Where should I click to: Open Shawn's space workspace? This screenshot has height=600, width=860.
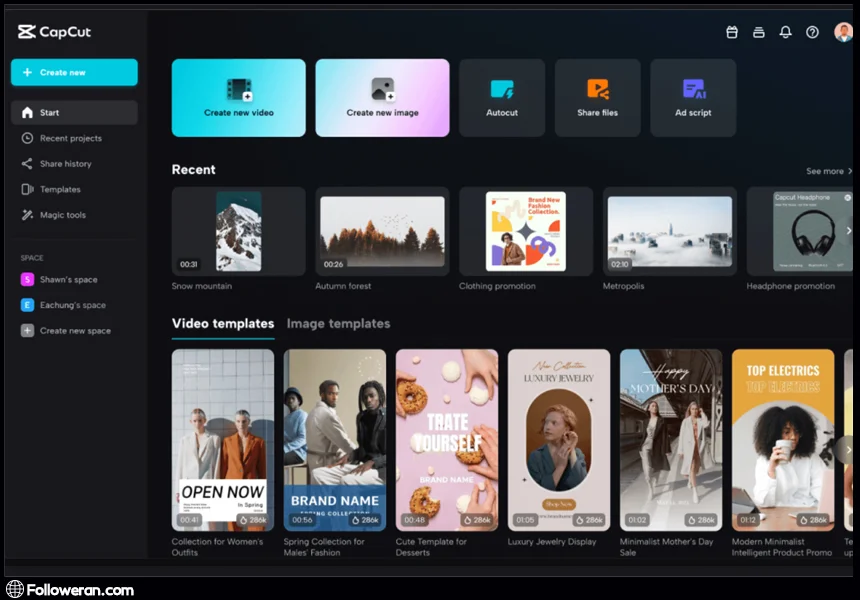tap(68, 280)
